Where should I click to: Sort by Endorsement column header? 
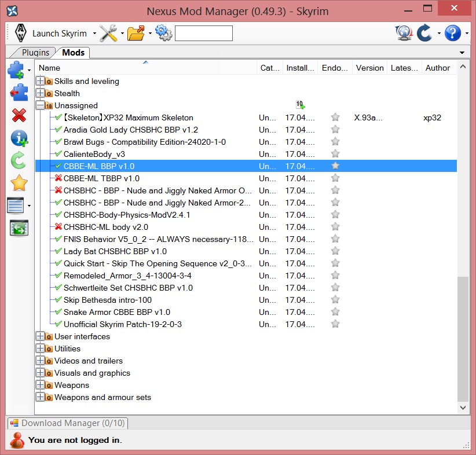pyautogui.click(x=335, y=68)
